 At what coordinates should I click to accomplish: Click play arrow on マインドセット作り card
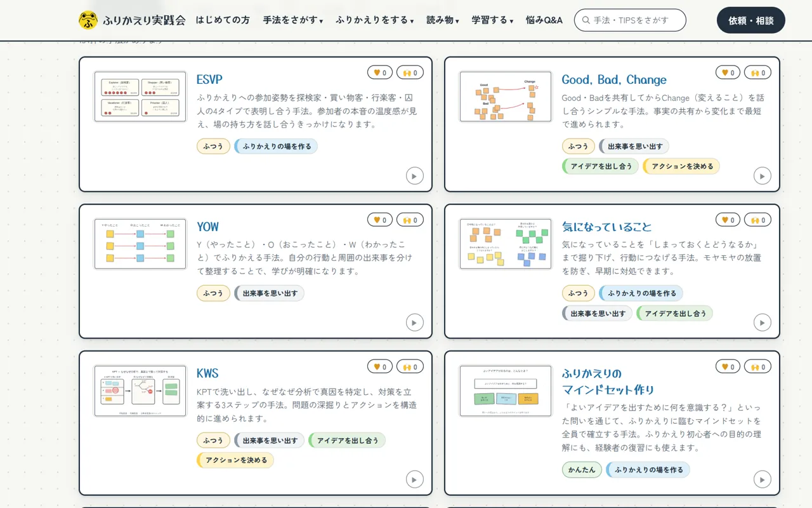(763, 479)
